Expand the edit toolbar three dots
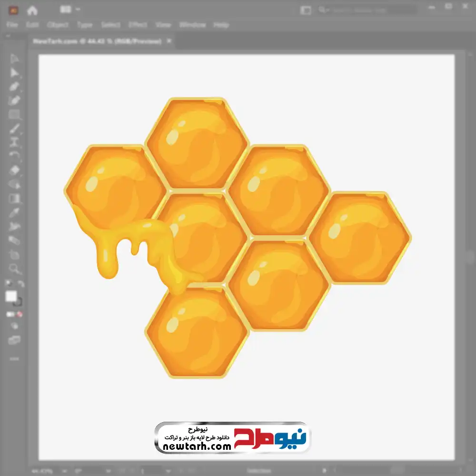This screenshot has height=476, width=476. coord(15,358)
